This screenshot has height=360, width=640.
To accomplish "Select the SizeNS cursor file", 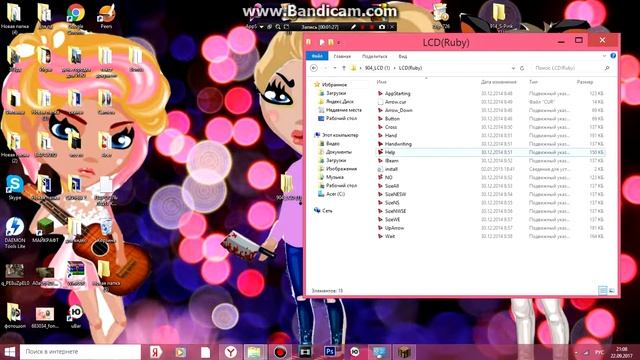I will [392, 202].
